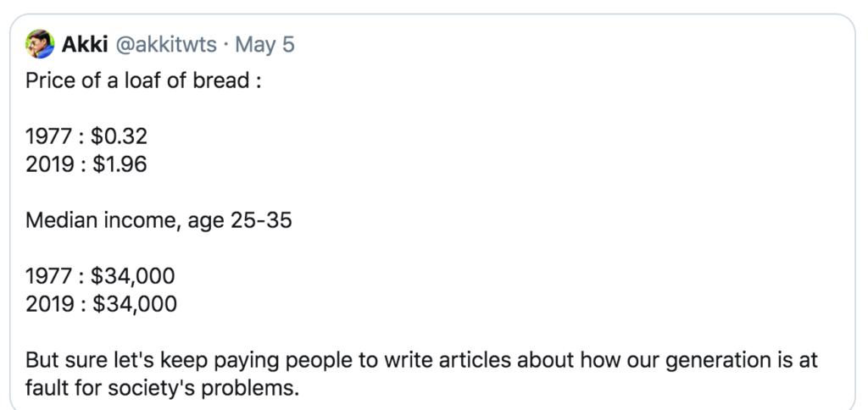Screen dimensions: 868x410
Task: Click the last line 'fault for society's problems.'
Action: [x=162, y=388]
